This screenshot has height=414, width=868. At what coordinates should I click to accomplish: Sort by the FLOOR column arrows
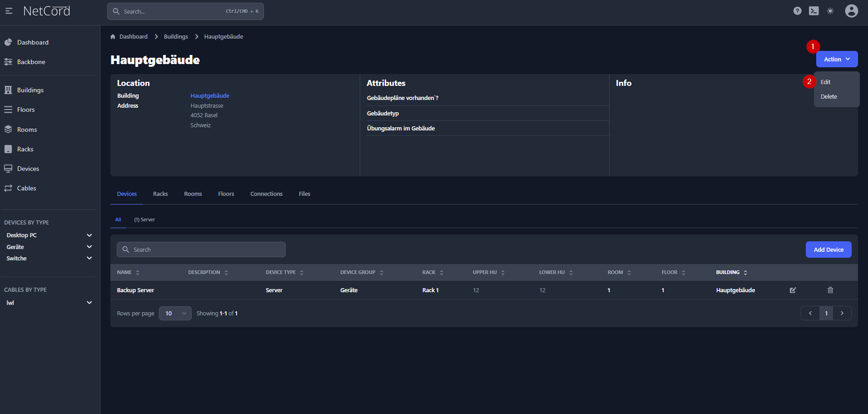[684, 273]
